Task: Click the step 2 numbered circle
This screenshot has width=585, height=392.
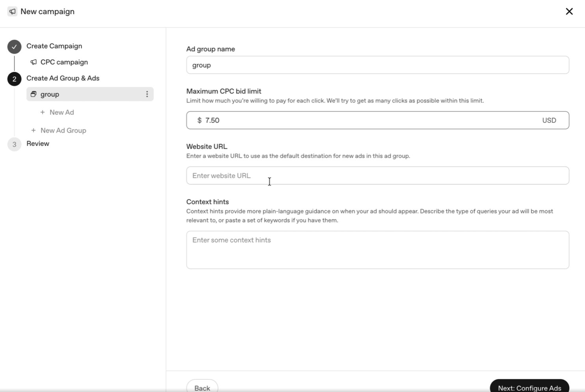Action: [14, 78]
